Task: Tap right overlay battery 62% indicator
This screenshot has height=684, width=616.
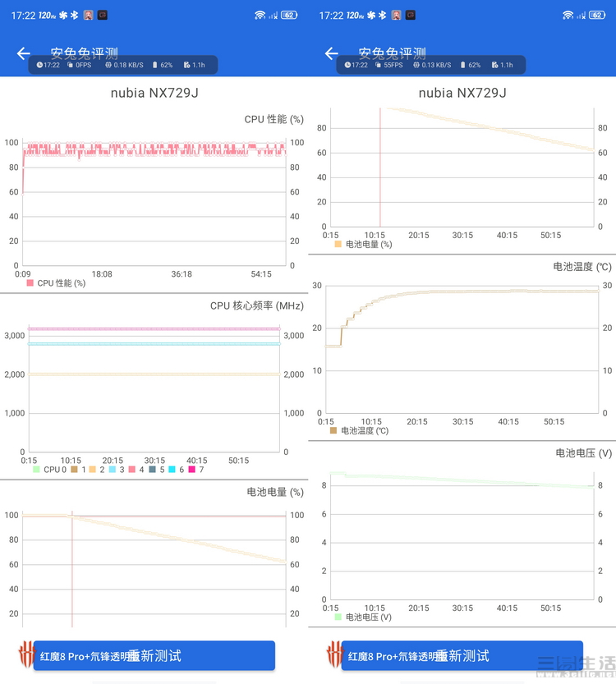Action: click(471, 65)
